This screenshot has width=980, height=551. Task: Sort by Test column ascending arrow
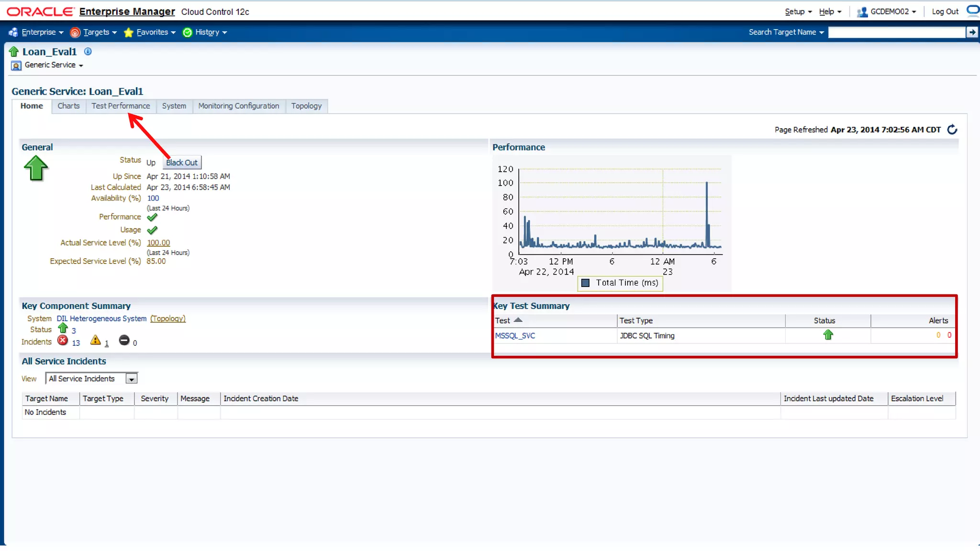click(x=518, y=320)
